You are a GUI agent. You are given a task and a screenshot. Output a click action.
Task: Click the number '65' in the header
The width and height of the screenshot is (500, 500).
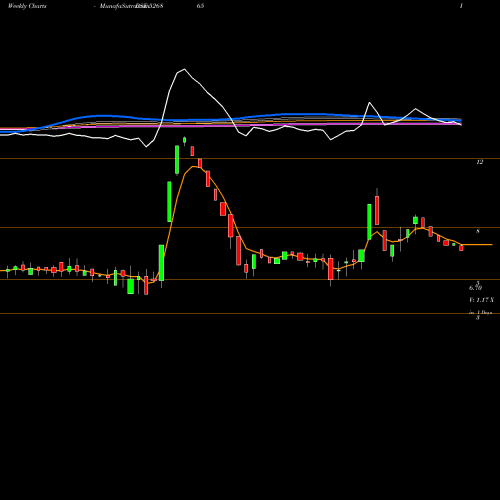[200, 6]
